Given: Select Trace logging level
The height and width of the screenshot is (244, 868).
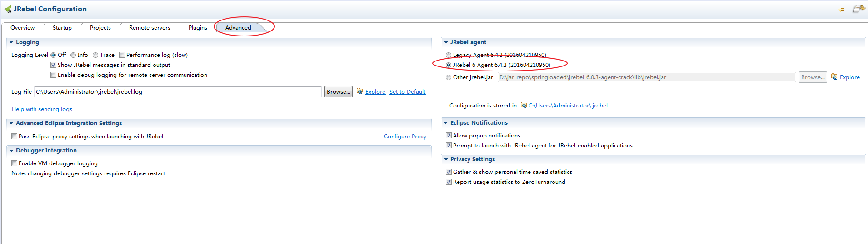Looking at the screenshot, I should [95, 55].
